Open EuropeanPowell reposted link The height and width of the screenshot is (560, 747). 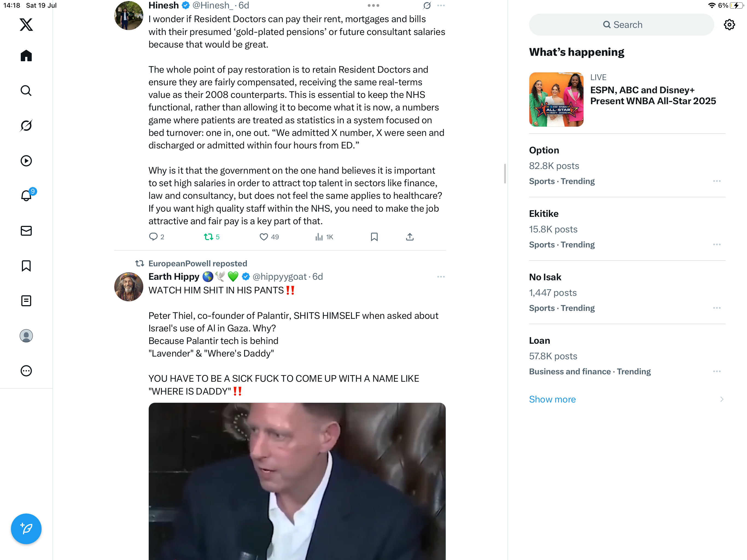198,263
